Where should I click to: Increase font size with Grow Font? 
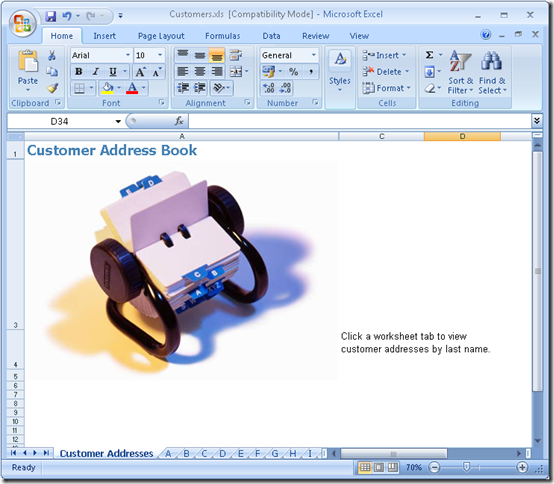click(141, 72)
